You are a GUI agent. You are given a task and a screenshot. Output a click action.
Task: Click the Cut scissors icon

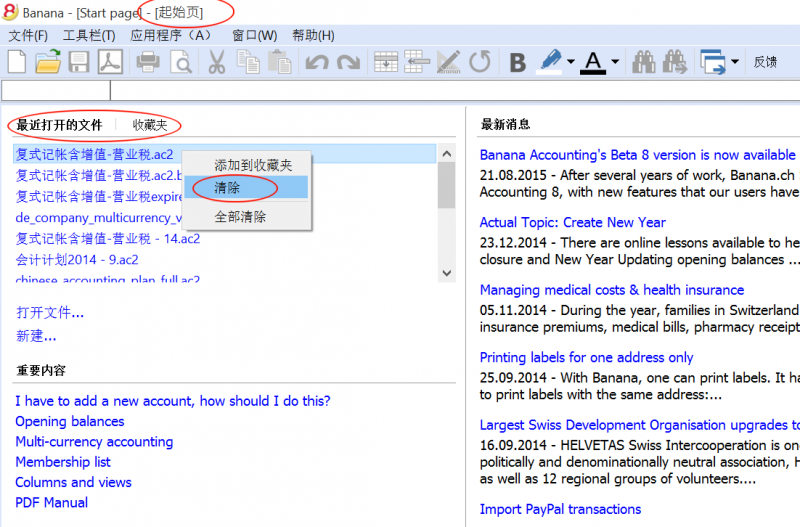[x=217, y=62]
